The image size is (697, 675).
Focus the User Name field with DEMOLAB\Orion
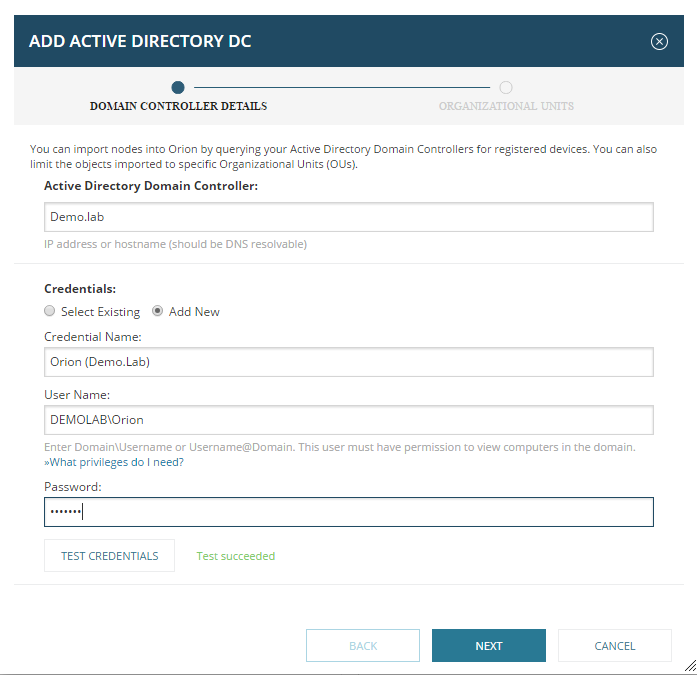(x=348, y=420)
